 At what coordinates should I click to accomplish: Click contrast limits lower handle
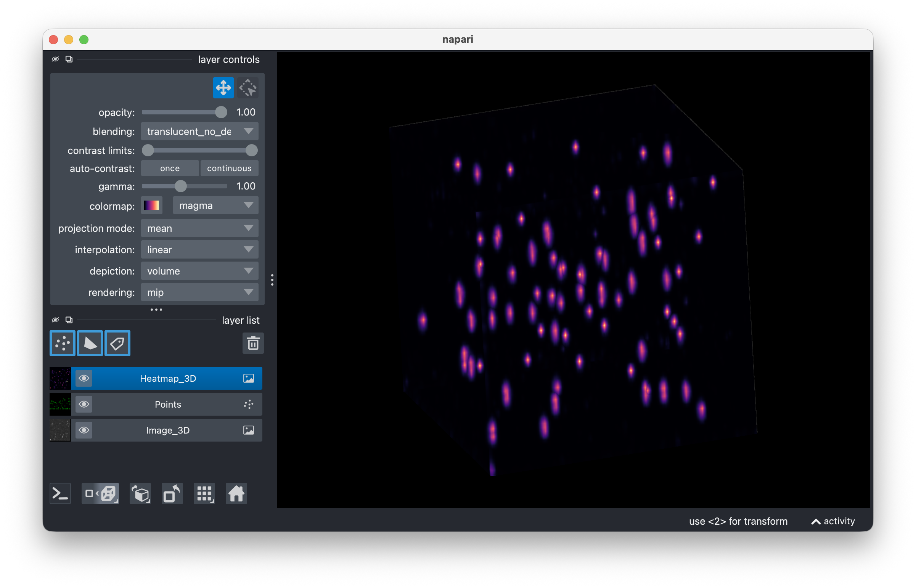click(148, 151)
